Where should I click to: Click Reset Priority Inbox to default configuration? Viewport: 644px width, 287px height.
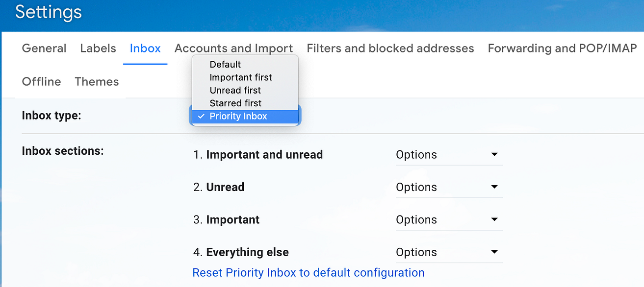click(x=309, y=273)
